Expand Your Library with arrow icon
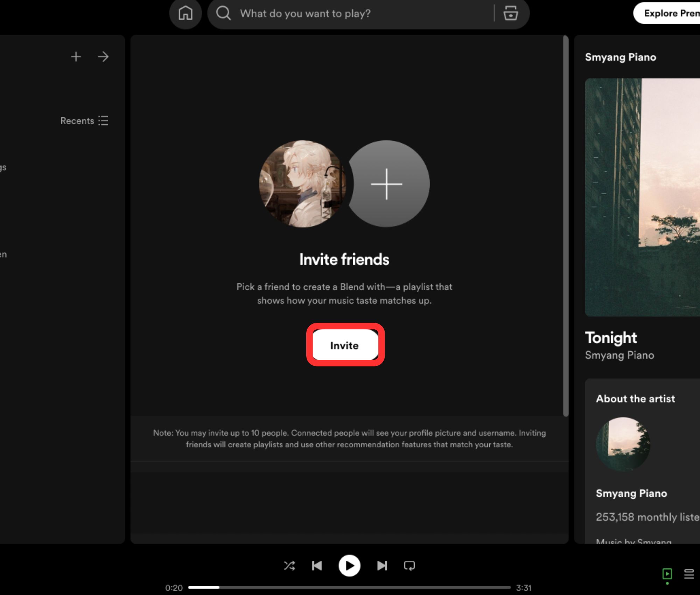Image resolution: width=700 pixels, height=595 pixels. tap(103, 57)
